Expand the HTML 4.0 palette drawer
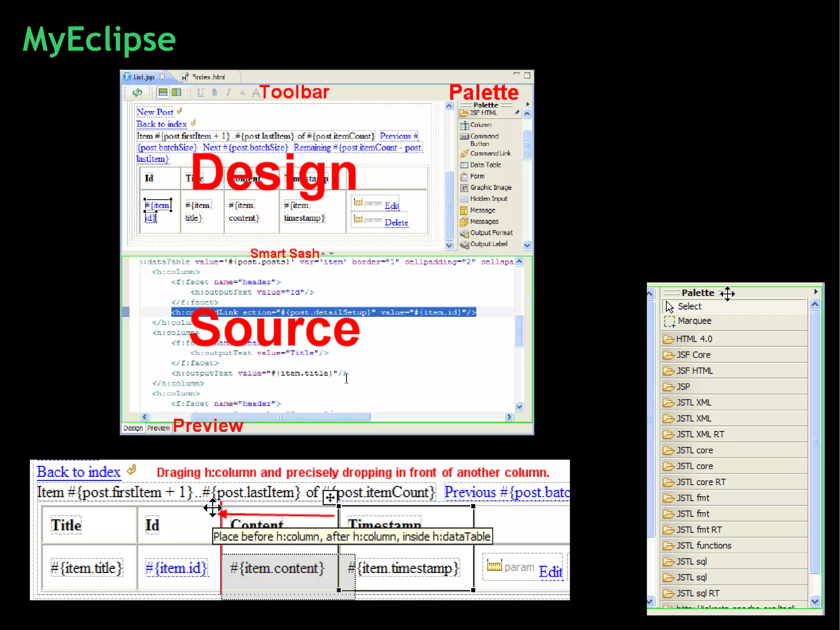The height and width of the screenshot is (630, 840). (x=734, y=339)
